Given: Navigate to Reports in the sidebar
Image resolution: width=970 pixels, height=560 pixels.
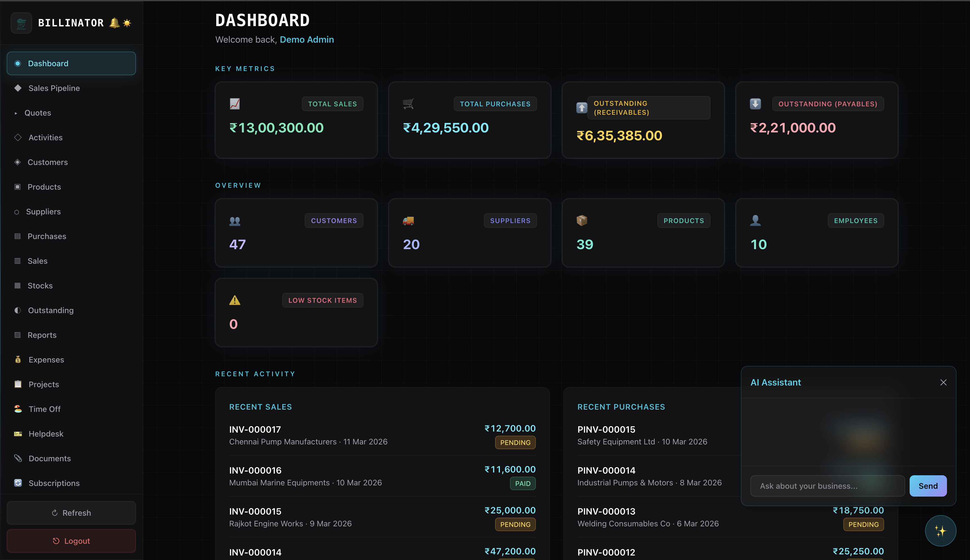Looking at the screenshot, I should [42, 335].
